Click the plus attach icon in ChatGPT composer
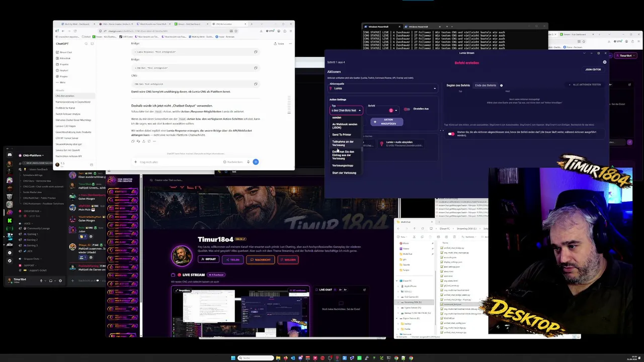The image size is (644, 362). pos(135,162)
